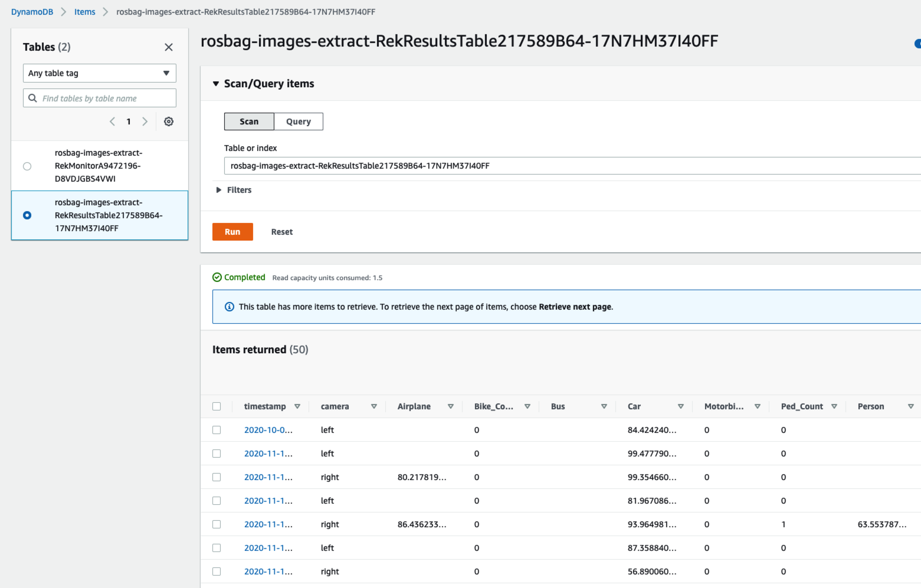The height and width of the screenshot is (588, 921).
Task: Sort by Airplane column arrow
Action: (450, 406)
